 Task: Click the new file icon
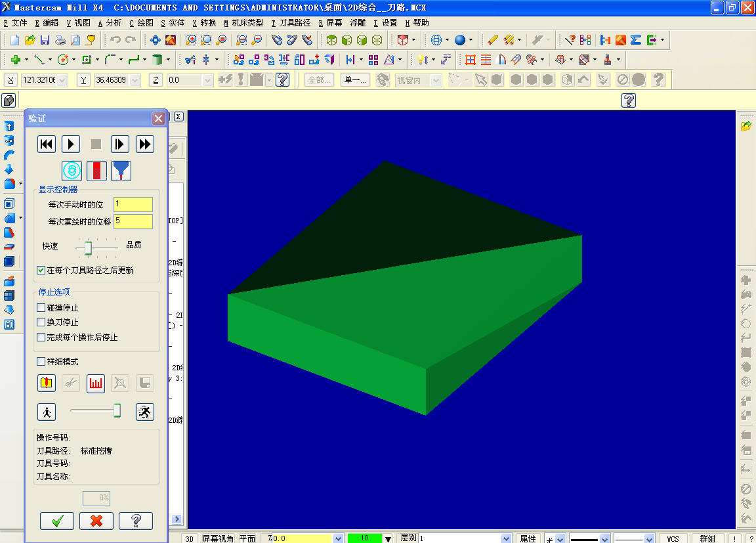pos(15,40)
